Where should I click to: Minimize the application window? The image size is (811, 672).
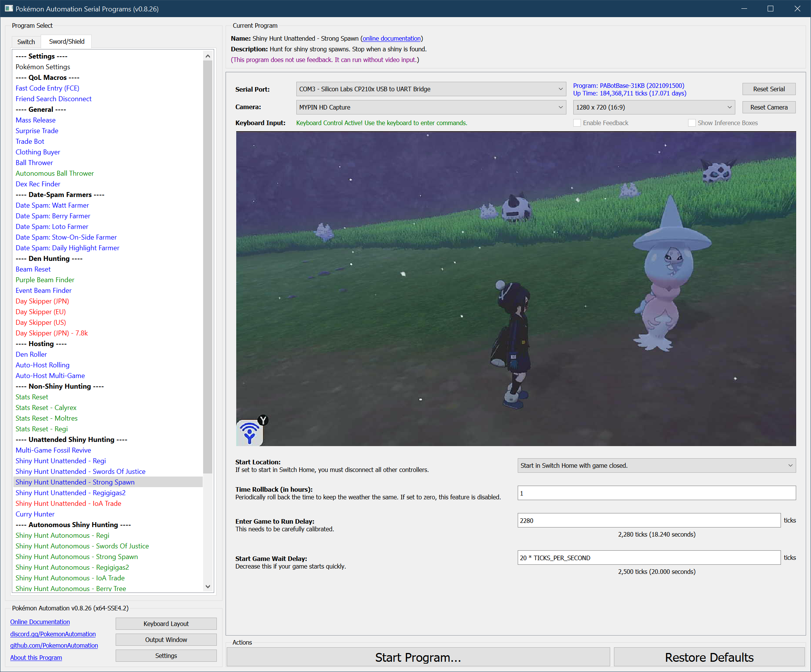pos(744,8)
